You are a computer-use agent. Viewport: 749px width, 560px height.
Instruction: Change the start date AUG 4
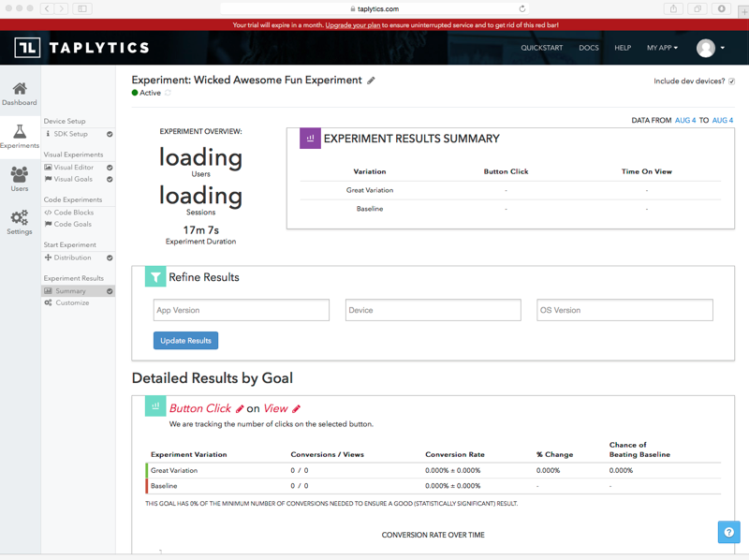tap(685, 121)
